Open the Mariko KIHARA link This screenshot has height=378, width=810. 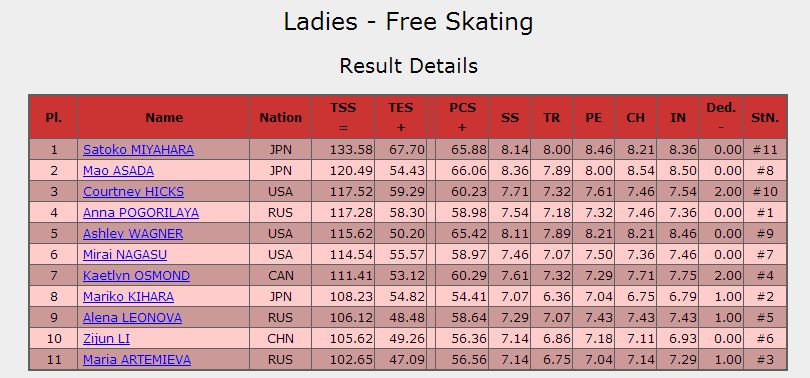click(129, 297)
